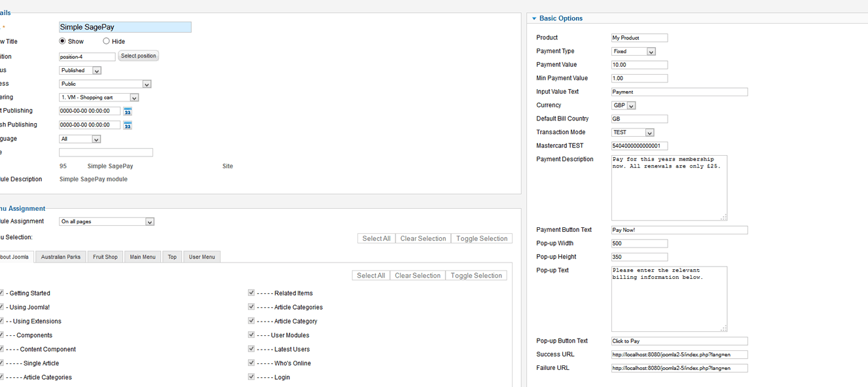
Task: Click Select All inside the menu tab panel
Action: tap(371, 276)
